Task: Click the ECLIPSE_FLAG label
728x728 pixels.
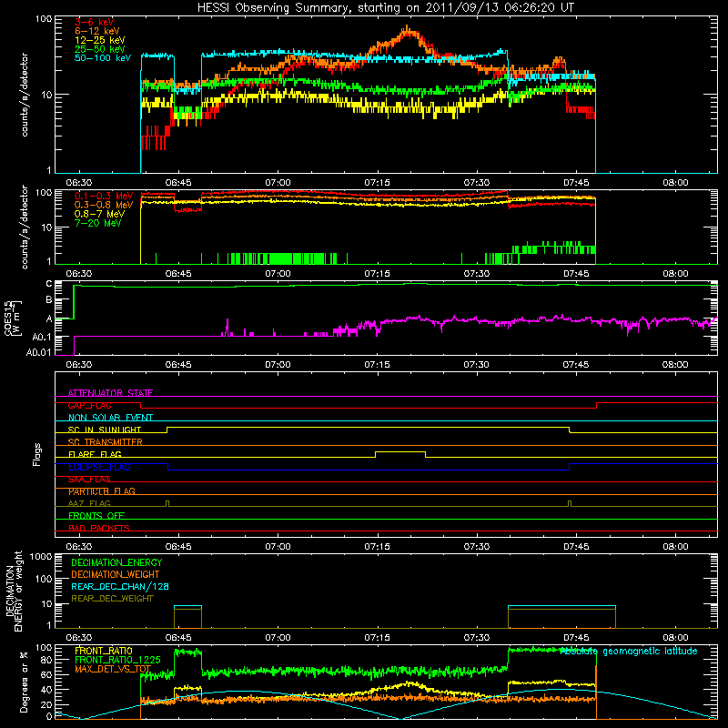Action: (99, 467)
